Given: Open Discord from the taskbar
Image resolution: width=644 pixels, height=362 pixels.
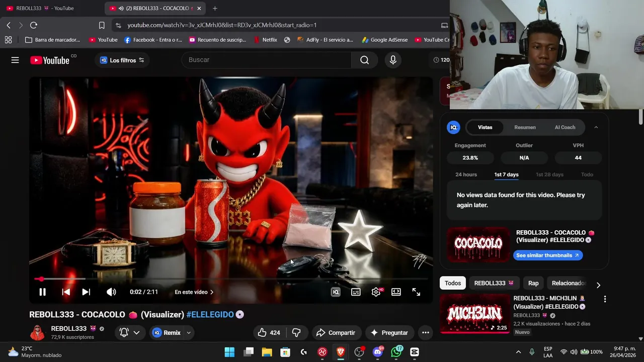Looking at the screenshot, I should 378,352.
